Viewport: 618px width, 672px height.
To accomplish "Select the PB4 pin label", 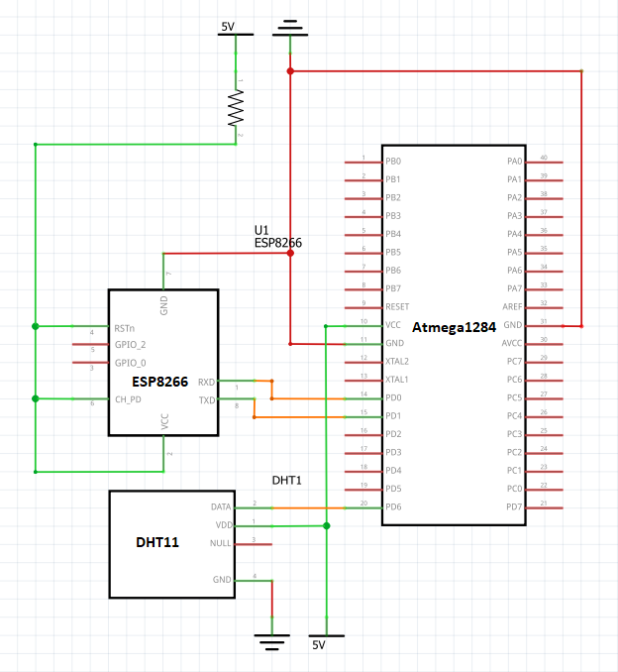I will pos(393,234).
